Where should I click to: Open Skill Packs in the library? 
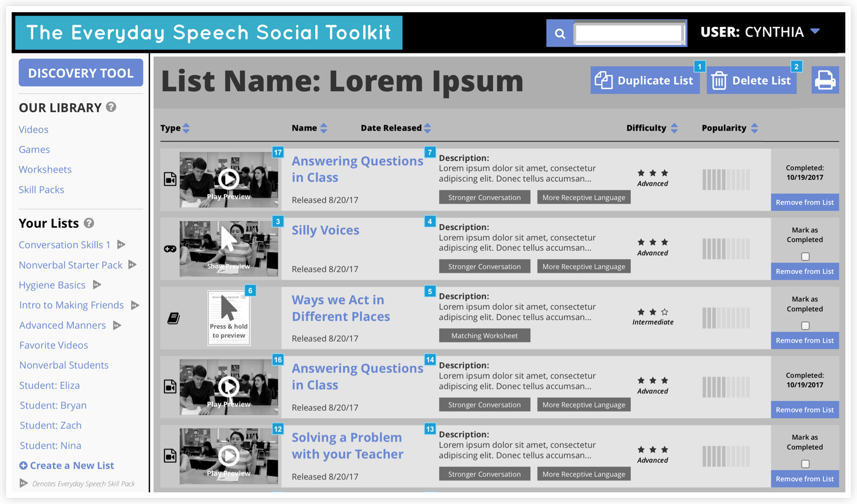pyautogui.click(x=41, y=189)
